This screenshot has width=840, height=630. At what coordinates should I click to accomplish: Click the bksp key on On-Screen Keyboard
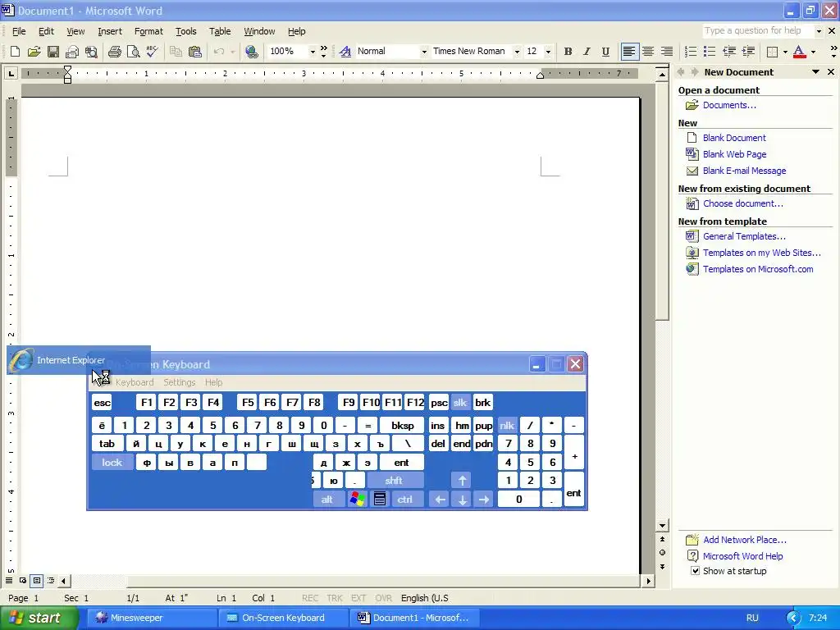[402, 426]
